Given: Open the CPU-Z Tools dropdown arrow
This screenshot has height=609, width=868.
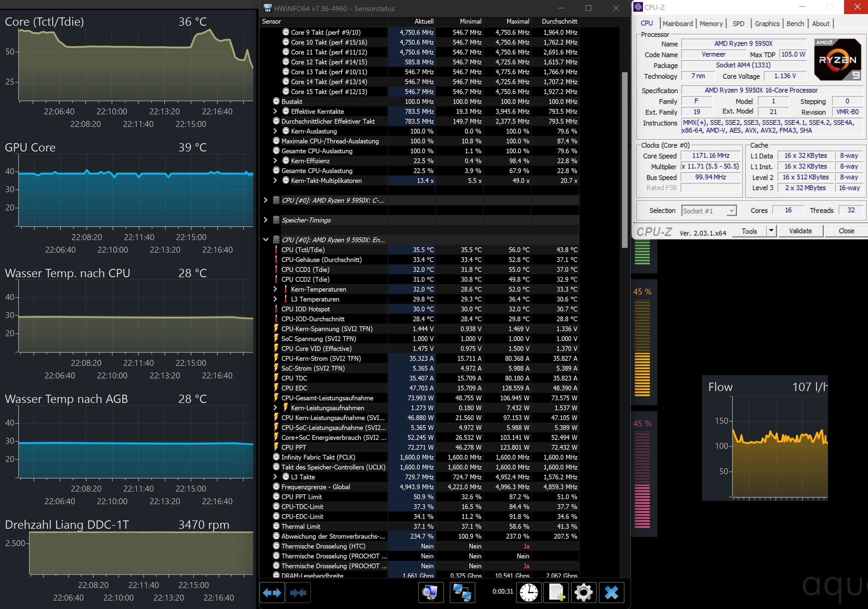Looking at the screenshot, I should click(771, 231).
